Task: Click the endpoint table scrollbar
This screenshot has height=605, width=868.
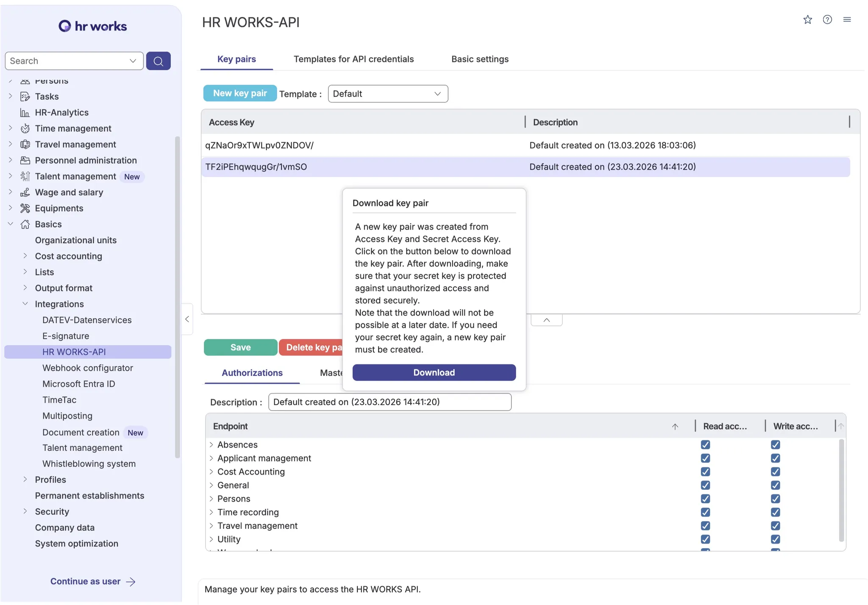Action: pyautogui.click(x=841, y=490)
